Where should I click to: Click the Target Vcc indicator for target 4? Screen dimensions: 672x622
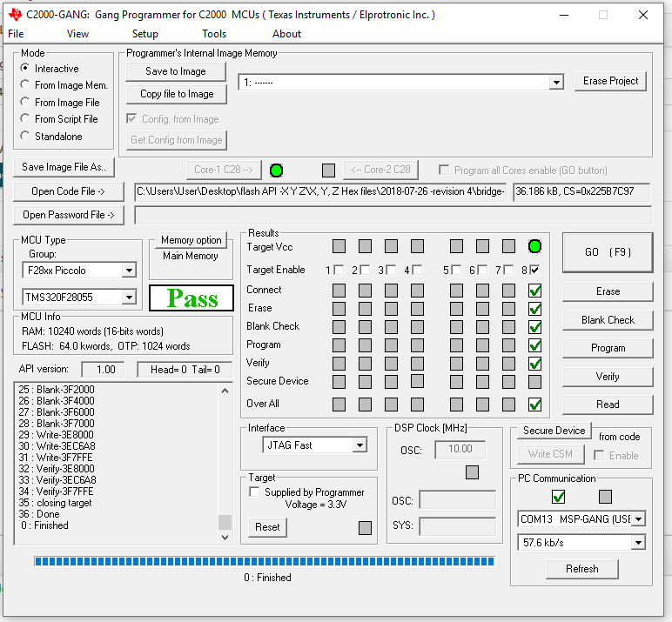[417, 246]
